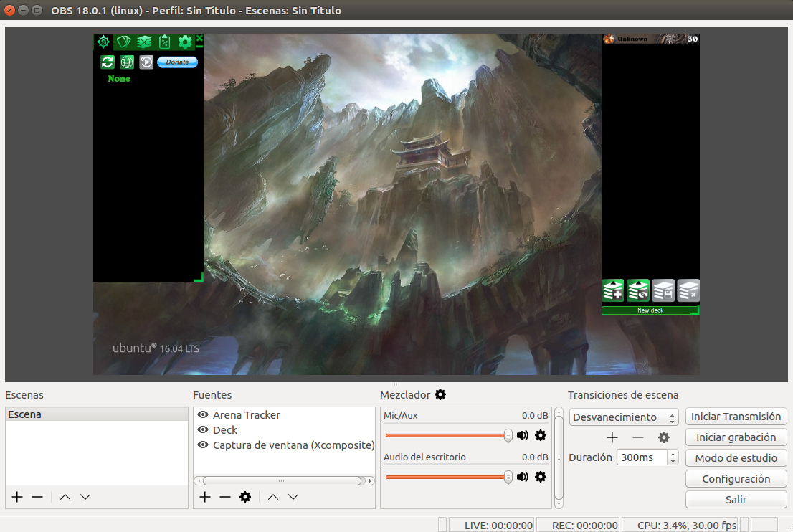Remove the scene with the Escenas minus
This screenshot has width=793, height=532.
37,497
